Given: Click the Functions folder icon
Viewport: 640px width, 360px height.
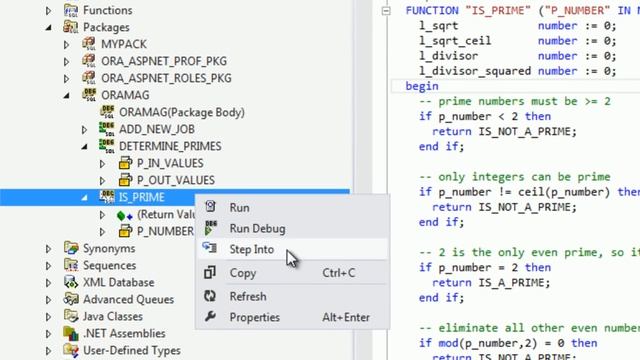Looking at the screenshot, I should pyautogui.click(x=71, y=10).
